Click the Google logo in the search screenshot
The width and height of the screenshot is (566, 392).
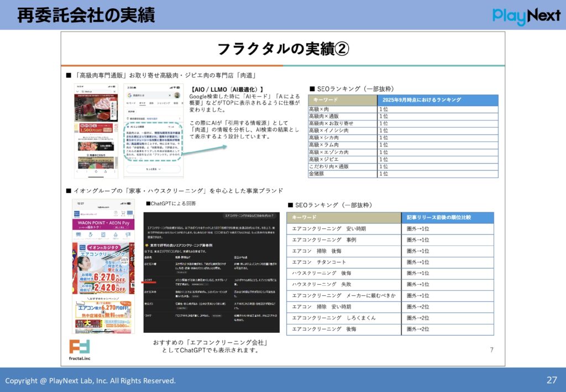point(129,96)
